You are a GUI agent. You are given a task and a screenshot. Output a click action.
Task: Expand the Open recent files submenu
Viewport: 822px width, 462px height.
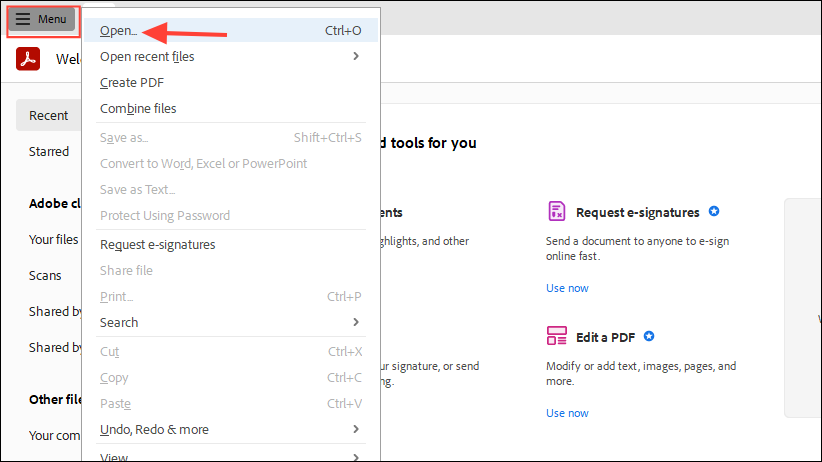(355, 57)
